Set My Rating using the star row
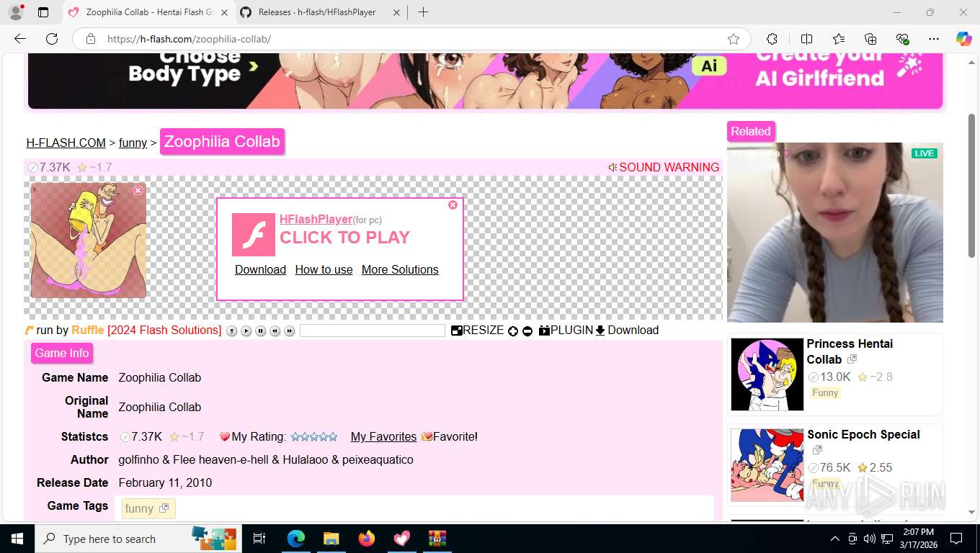The image size is (980, 553). pyautogui.click(x=313, y=436)
